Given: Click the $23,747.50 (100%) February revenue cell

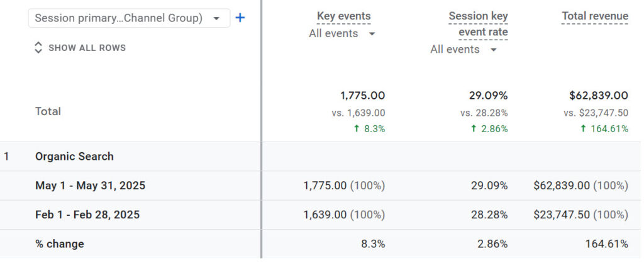Looking at the screenshot, I should click(580, 215).
